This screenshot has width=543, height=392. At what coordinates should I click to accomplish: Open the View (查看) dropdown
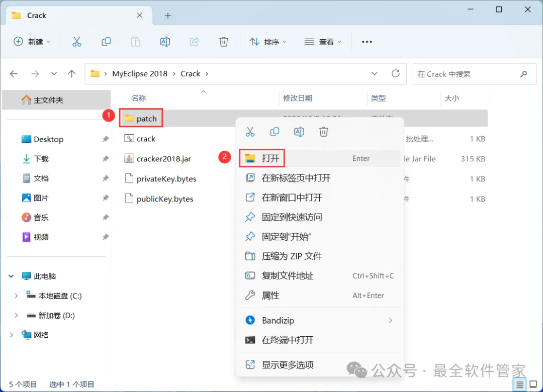point(323,42)
